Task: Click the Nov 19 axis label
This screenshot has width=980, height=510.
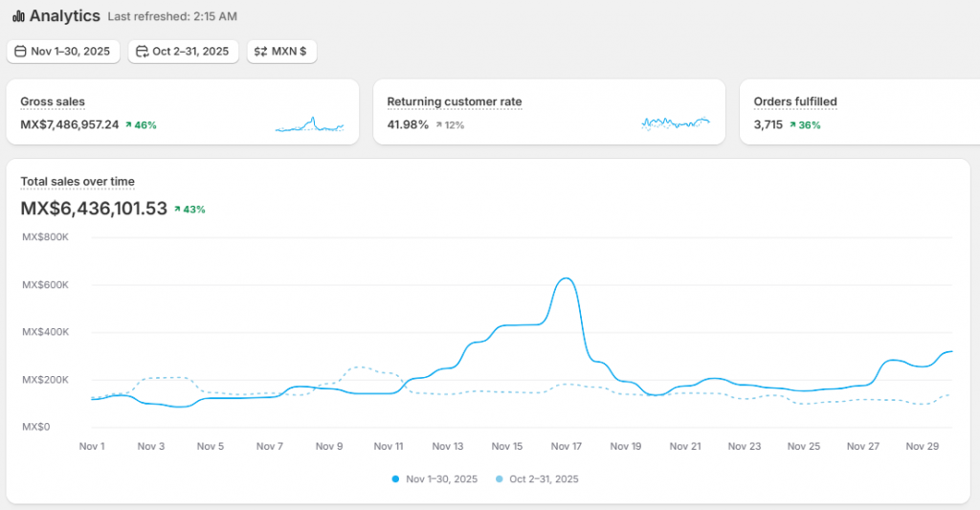Action: click(626, 446)
